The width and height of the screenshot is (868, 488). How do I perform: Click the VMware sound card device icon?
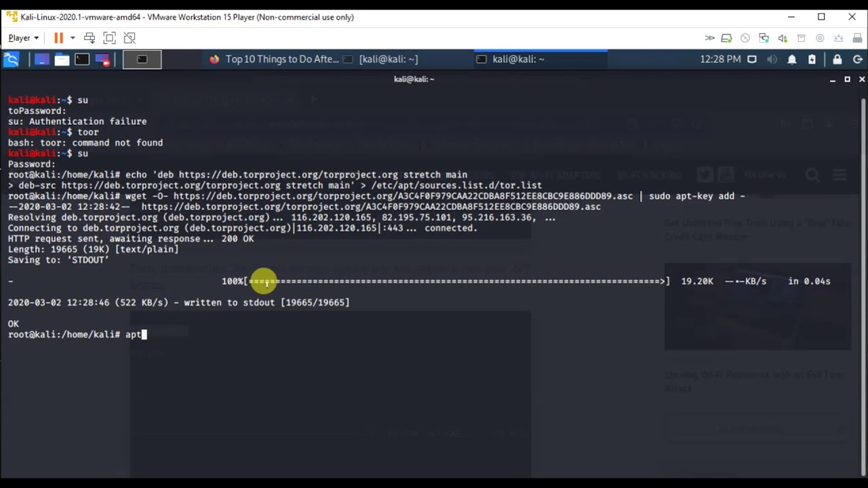point(783,38)
